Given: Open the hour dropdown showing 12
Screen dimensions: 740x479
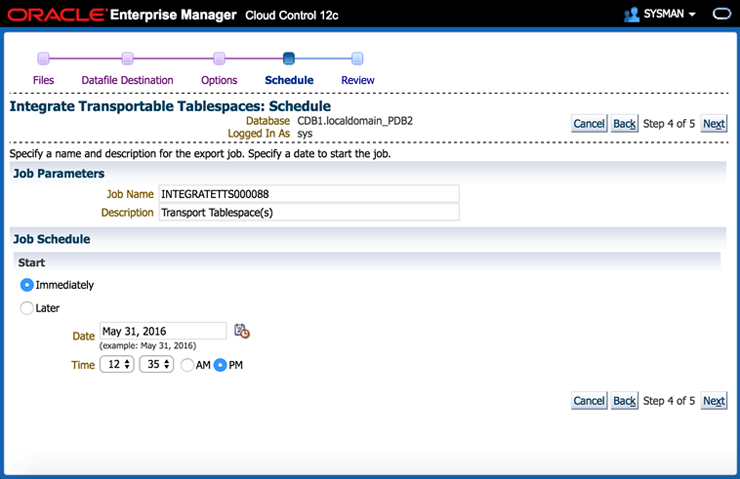Looking at the screenshot, I should (x=117, y=364).
